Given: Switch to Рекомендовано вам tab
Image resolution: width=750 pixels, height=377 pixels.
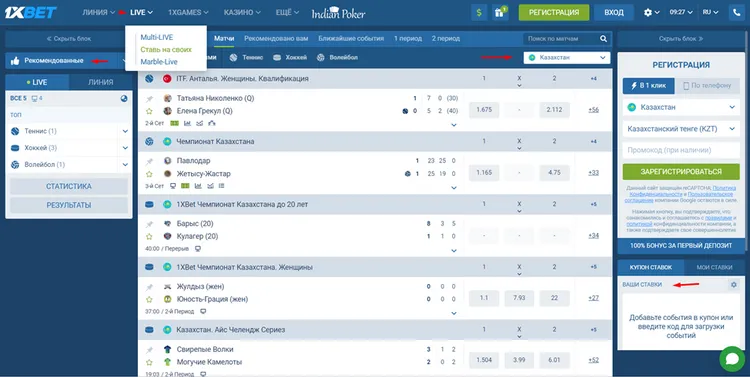Looking at the screenshot, I should tap(276, 39).
